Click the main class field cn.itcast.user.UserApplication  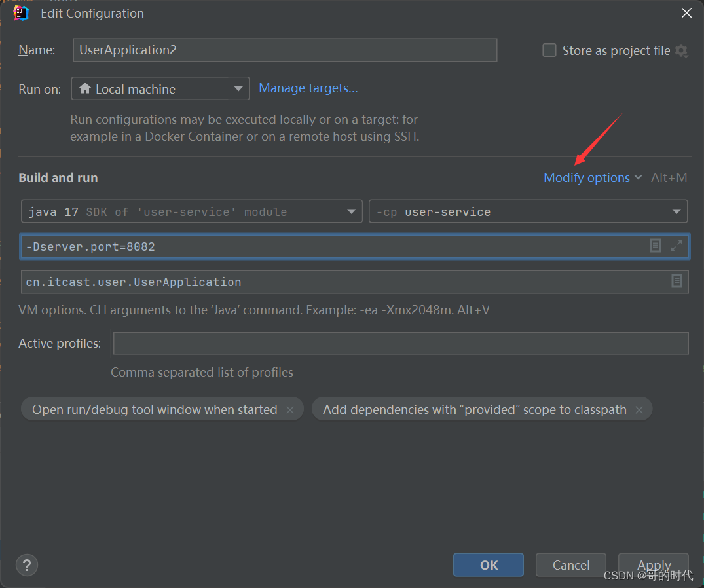pos(341,282)
